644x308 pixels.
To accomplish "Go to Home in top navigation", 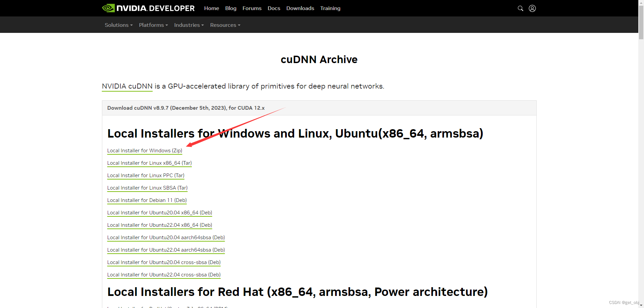I will [212, 8].
